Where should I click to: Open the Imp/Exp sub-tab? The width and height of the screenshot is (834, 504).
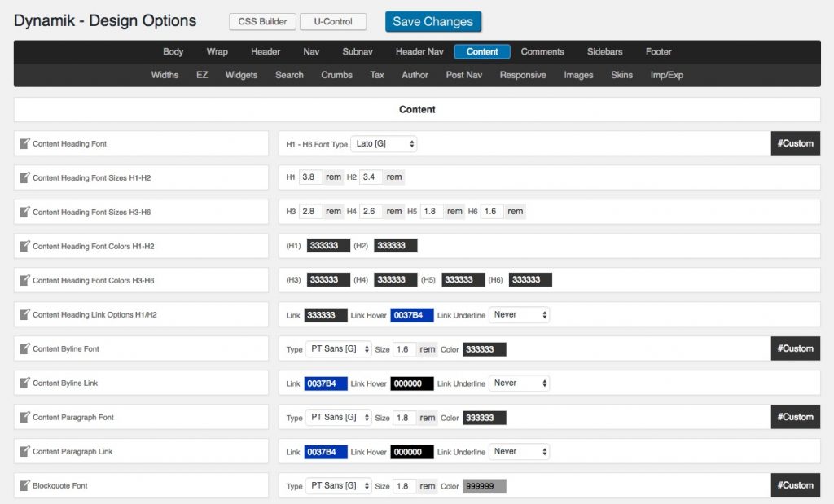(666, 75)
